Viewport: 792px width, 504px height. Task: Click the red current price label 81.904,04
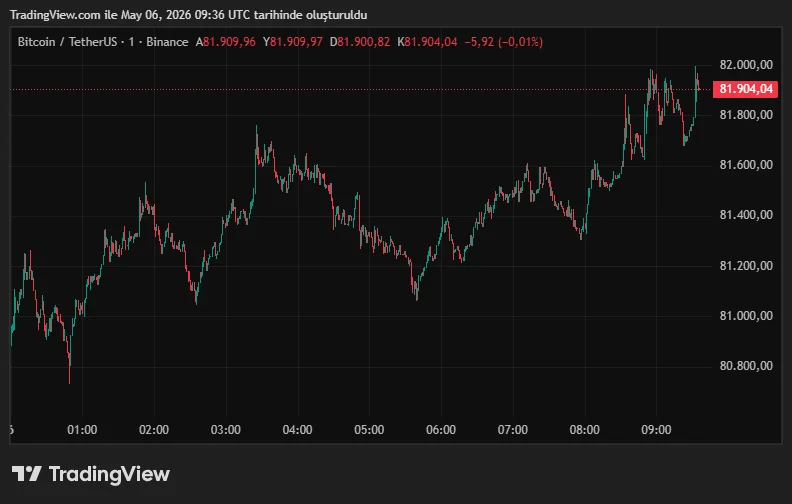746,89
